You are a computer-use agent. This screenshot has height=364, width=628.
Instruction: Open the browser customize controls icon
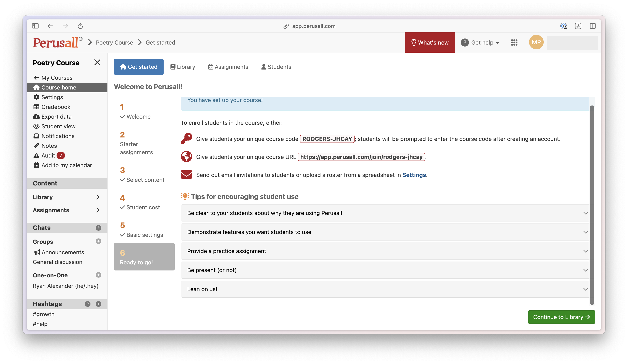(x=578, y=26)
